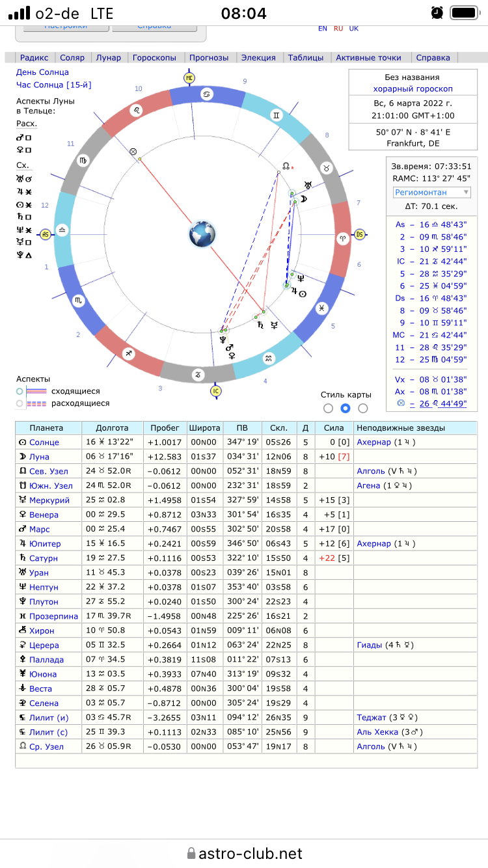The image size is (488, 868).
Task: Select the Cancer sign on zodiac ring
Action: (206, 95)
